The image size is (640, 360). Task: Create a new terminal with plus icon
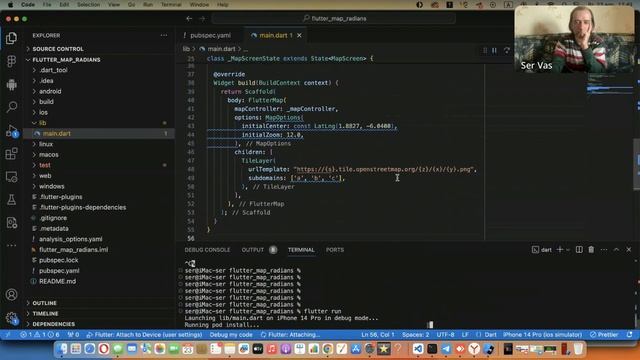pos(560,249)
